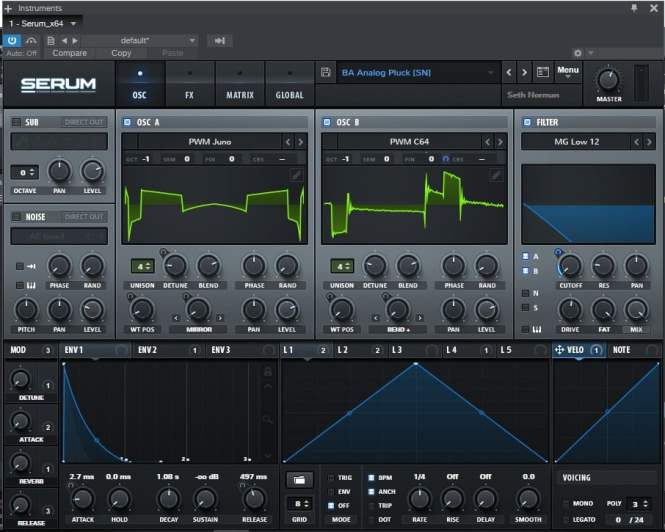Click the pin icon on Instruments window
665x532 pixels.
click(x=634, y=8)
